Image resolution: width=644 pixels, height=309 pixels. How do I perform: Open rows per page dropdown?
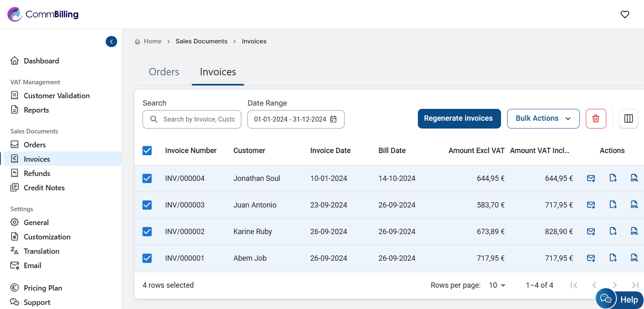pyautogui.click(x=497, y=285)
